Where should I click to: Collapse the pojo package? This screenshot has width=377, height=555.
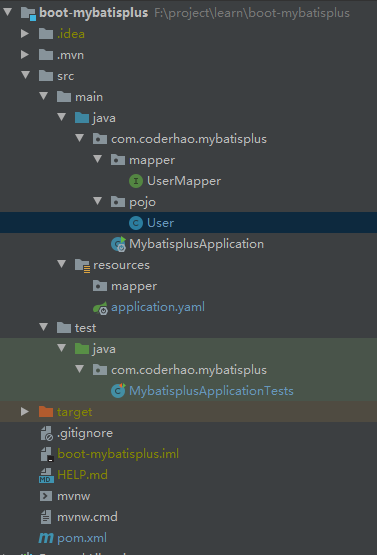pos(98,201)
